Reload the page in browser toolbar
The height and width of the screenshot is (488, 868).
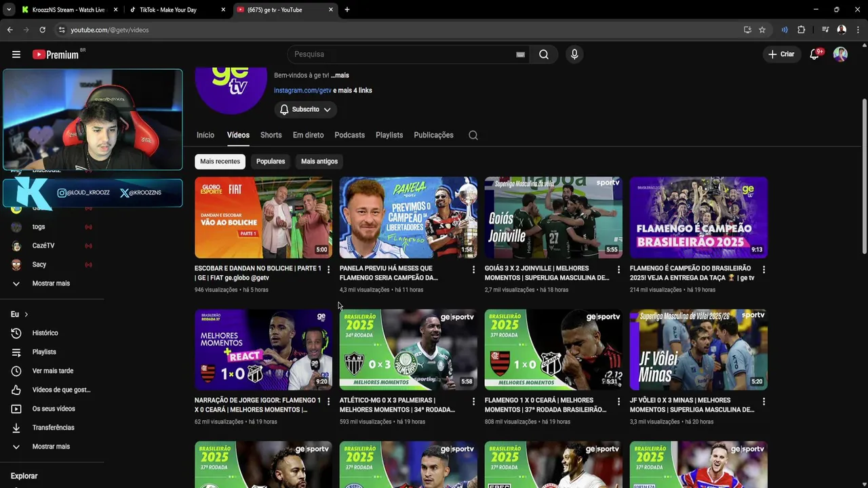pos(42,30)
